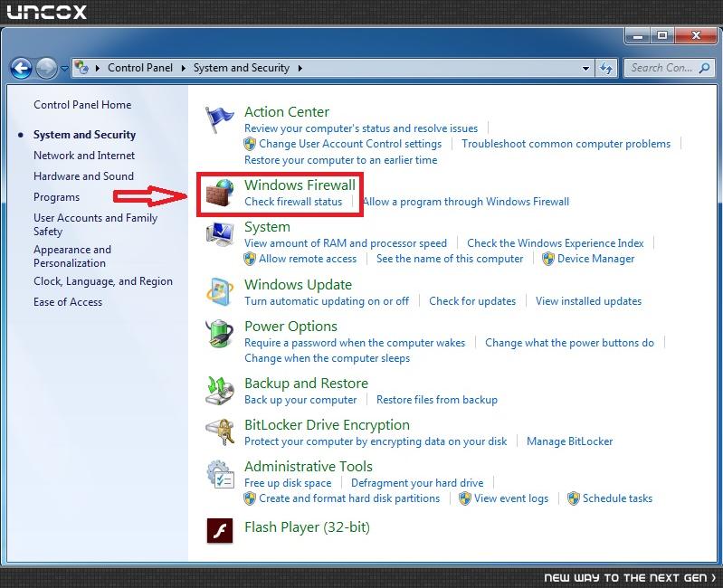Click Allow a program through Windows Firewall

[466, 202]
